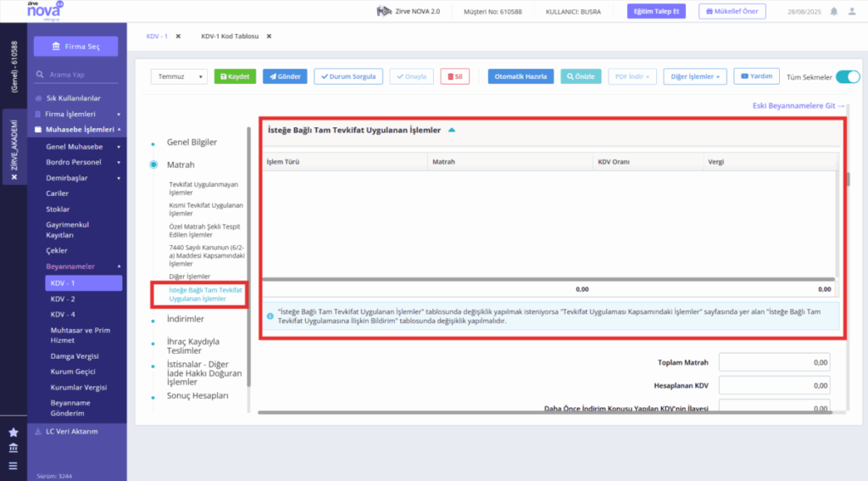Screen dimensions: 868x481
Task: Close the ZIRVE_AKADEMI side panel
Action: 14,176
